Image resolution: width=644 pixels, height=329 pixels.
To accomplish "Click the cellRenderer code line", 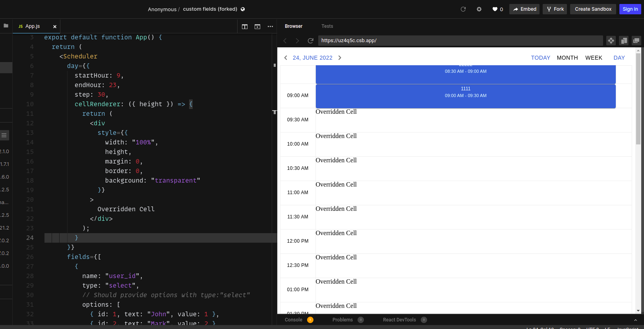I will [133, 104].
